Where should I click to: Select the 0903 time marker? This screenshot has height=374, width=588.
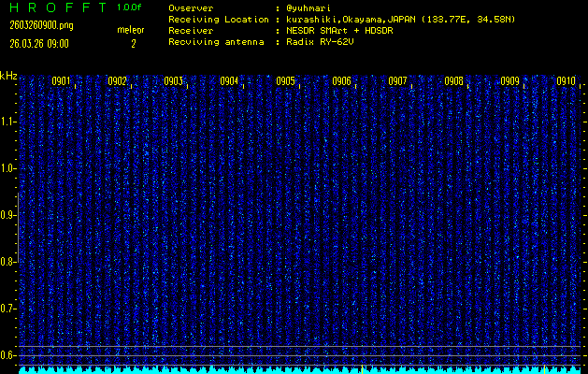[x=174, y=81]
